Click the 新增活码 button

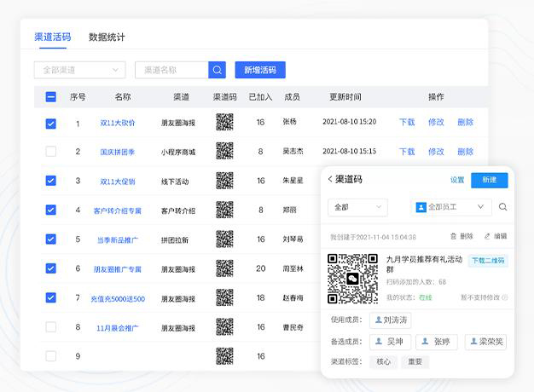click(x=260, y=70)
